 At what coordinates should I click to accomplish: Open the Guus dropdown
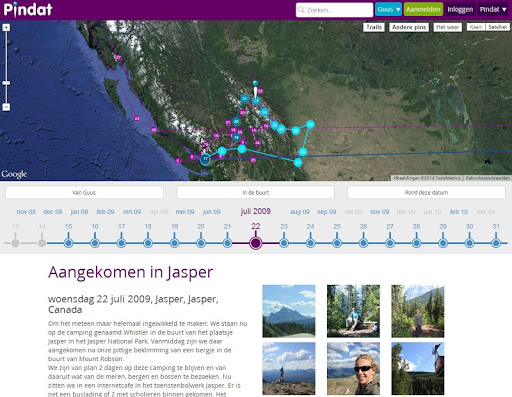point(388,9)
